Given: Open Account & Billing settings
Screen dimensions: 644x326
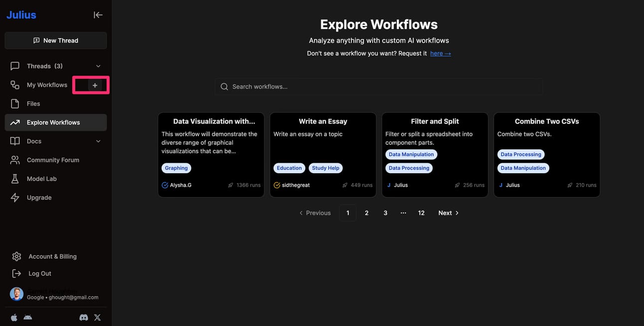Looking at the screenshot, I should pos(52,256).
